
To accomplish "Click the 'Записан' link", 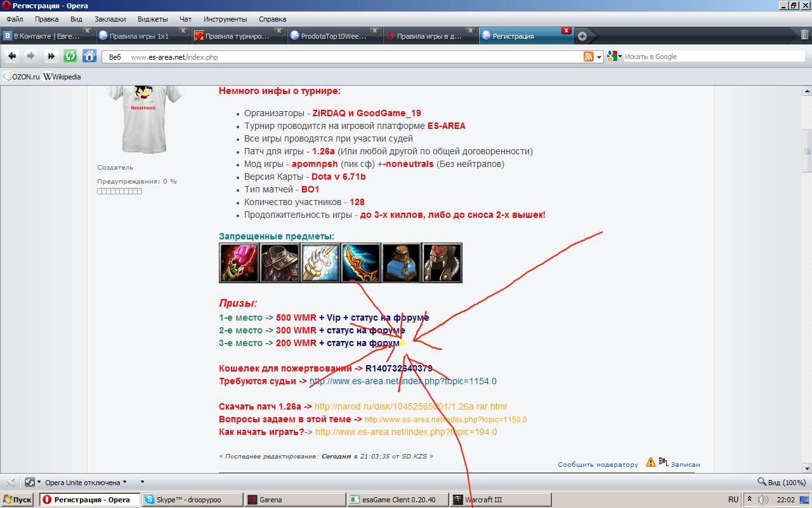I will 686,464.
